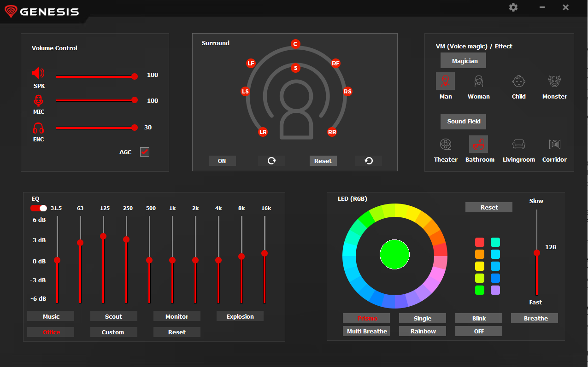Pick the Monster voice effect icon
The width and height of the screenshot is (588, 367).
point(554,81)
